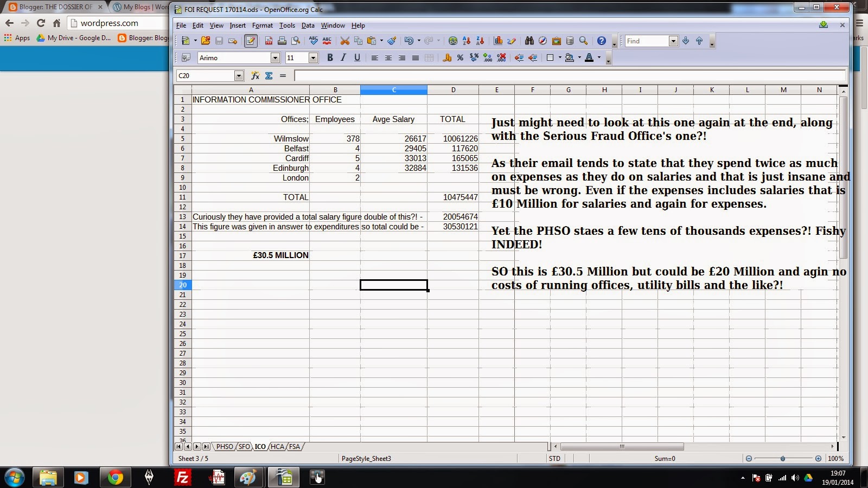Click the Find text field
This screenshot has width=868, height=488.
647,41
